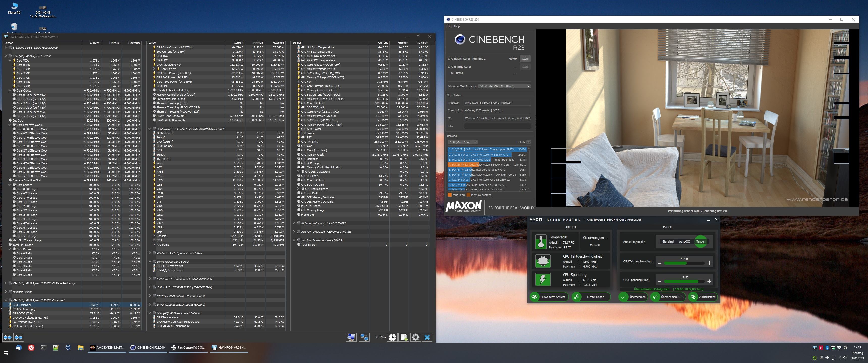868x363 pixels.
Task: Collapse Core Clocks group
Action: pos(10,90)
